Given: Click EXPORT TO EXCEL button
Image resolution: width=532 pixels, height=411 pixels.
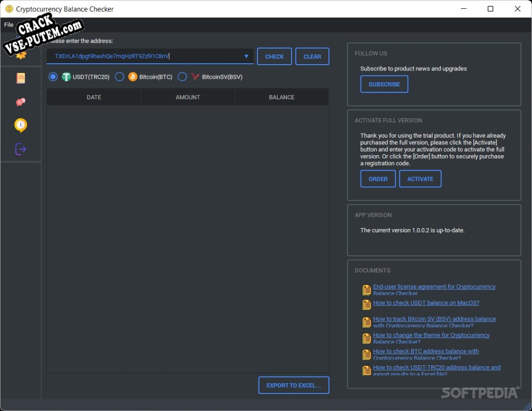Looking at the screenshot, I should coord(293,385).
